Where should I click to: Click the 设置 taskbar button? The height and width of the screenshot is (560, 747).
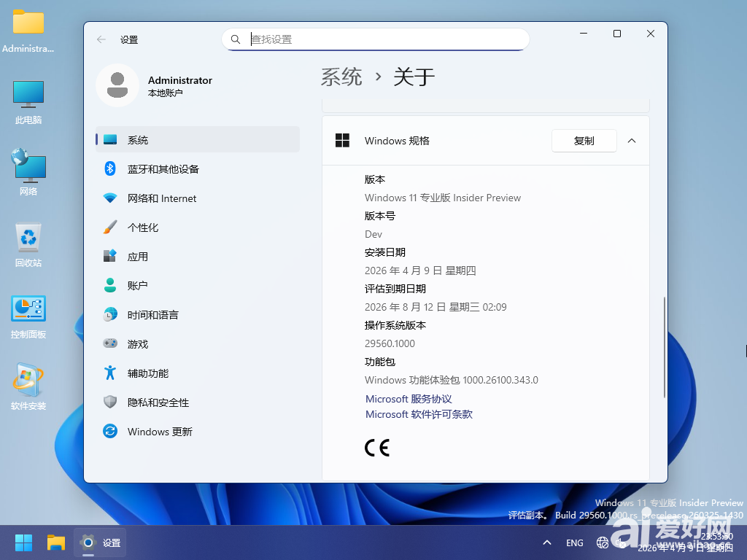point(100,542)
